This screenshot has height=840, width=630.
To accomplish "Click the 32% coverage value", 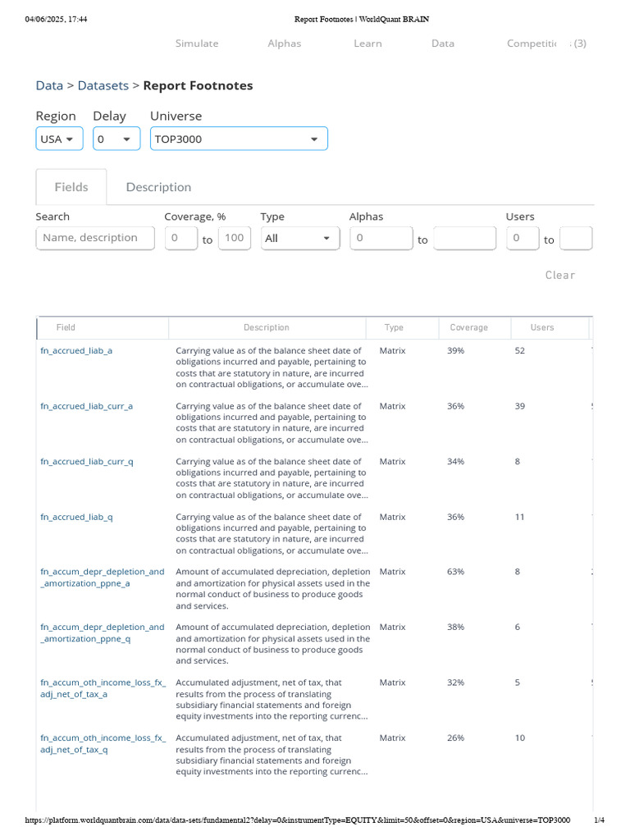I will [x=456, y=682].
